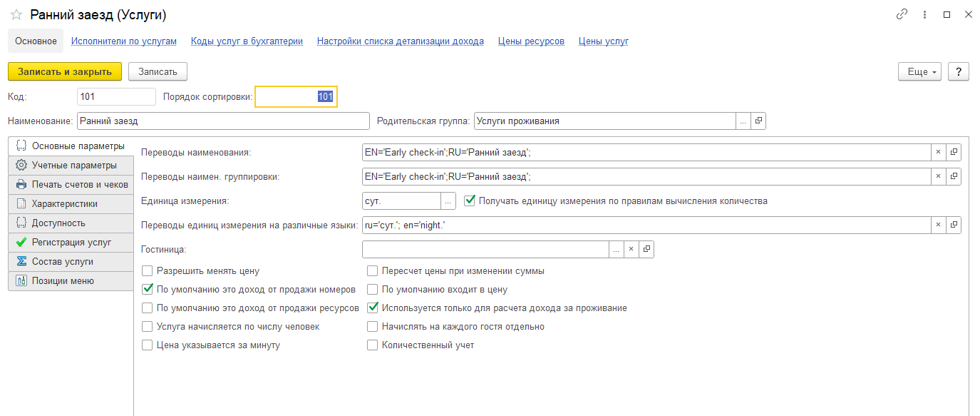The height and width of the screenshot is (416, 980).
Task: Open Переводы единиц измерения field editor
Action: pyautogui.click(x=954, y=225)
